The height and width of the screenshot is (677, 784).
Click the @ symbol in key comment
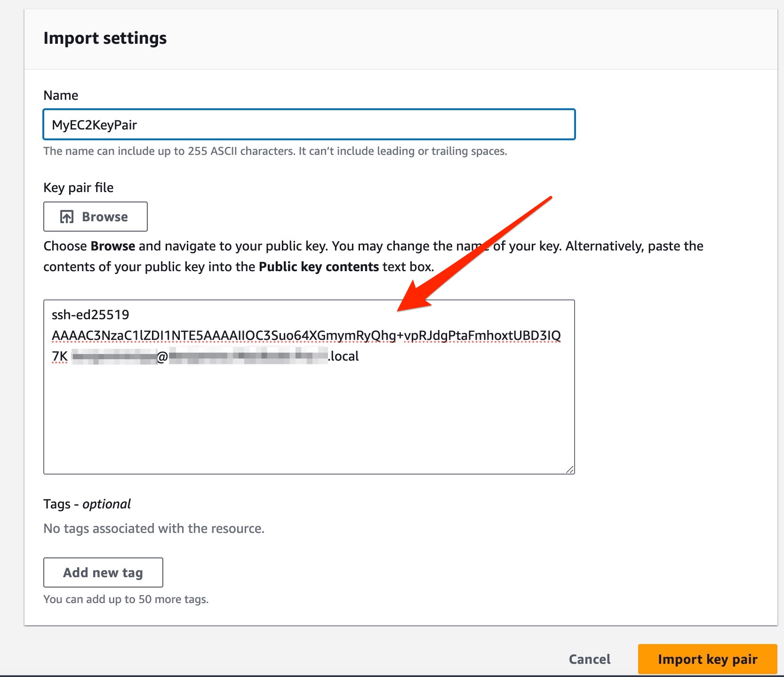[x=162, y=357]
